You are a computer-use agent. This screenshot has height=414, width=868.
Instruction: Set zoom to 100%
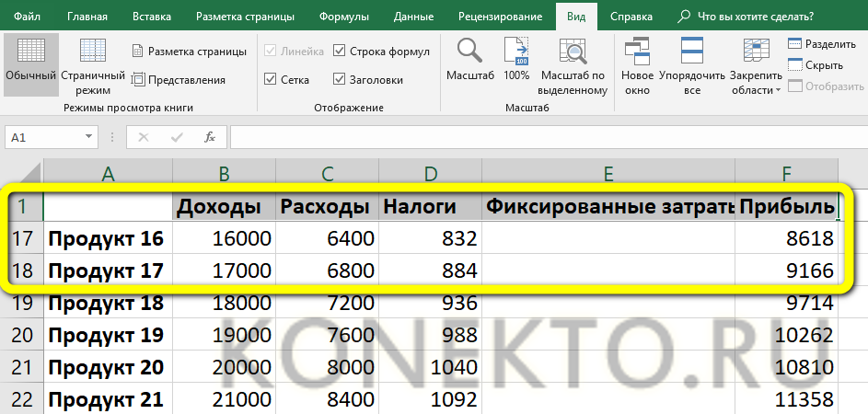tap(516, 63)
